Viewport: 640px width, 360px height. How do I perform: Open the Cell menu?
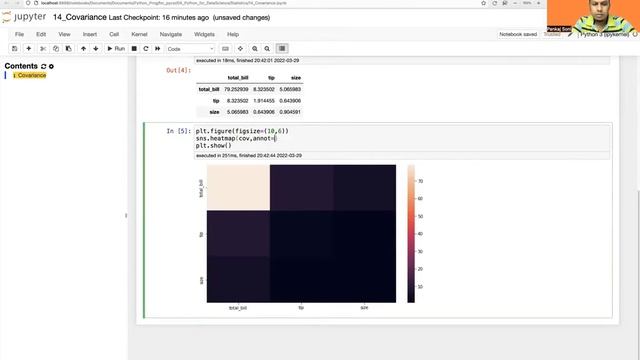click(x=114, y=34)
